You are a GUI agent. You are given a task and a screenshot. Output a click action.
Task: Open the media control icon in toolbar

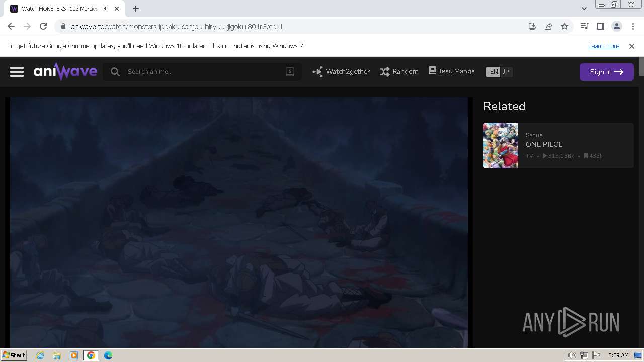pyautogui.click(x=584, y=26)
